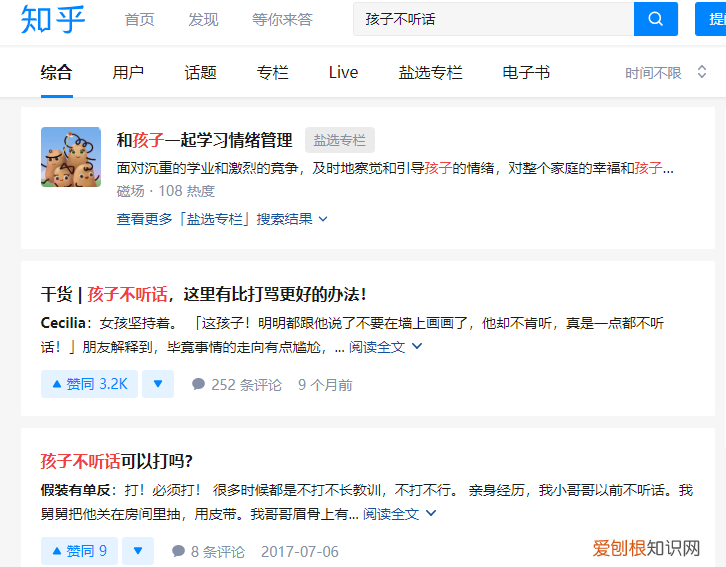Click the search box containing 孩子不听话
Viewport: 726px width, 567px height.
pyautogui.click(x=494, y=19)
